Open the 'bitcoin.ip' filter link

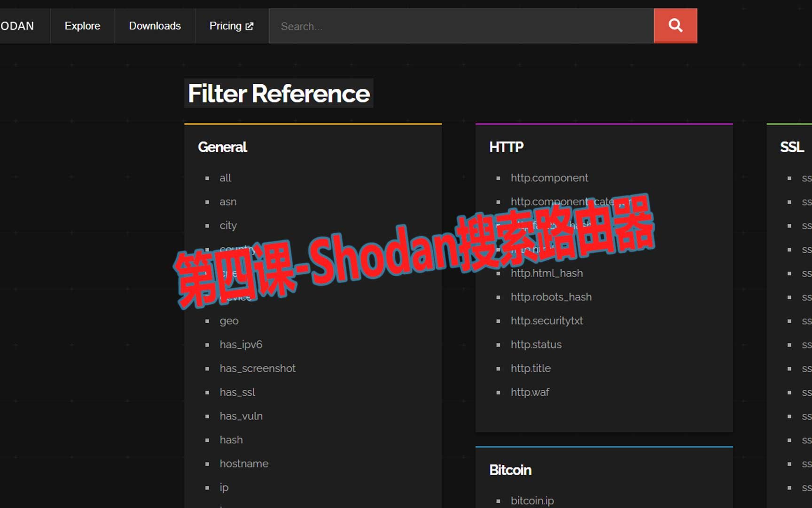click(532, 501)
